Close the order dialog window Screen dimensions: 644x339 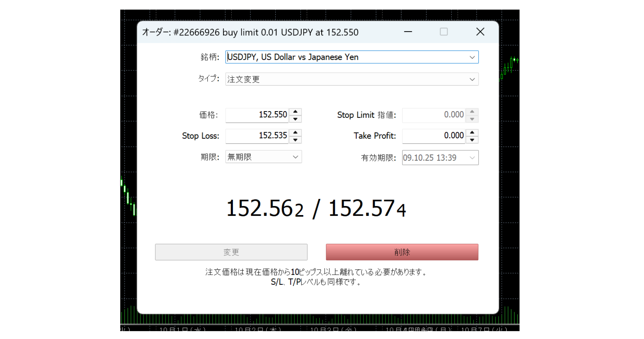click(x=480, y=32)
